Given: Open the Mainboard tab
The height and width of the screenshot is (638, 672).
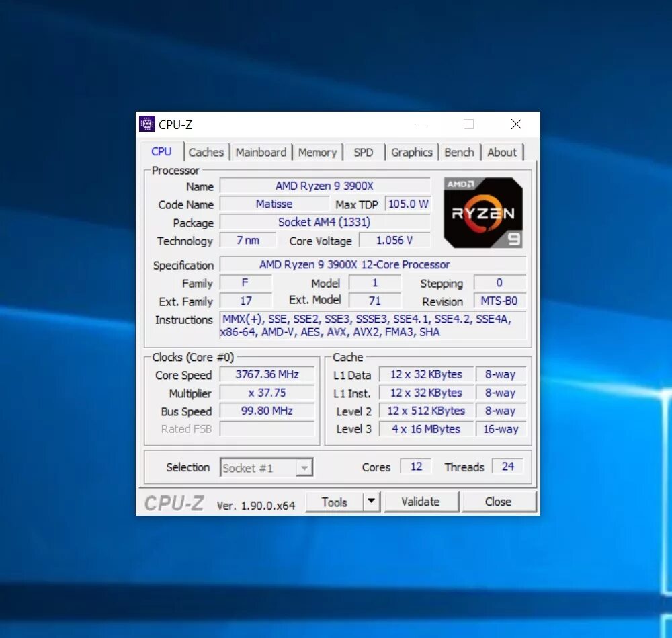Looking at the screenshot, I should [261, 152].
